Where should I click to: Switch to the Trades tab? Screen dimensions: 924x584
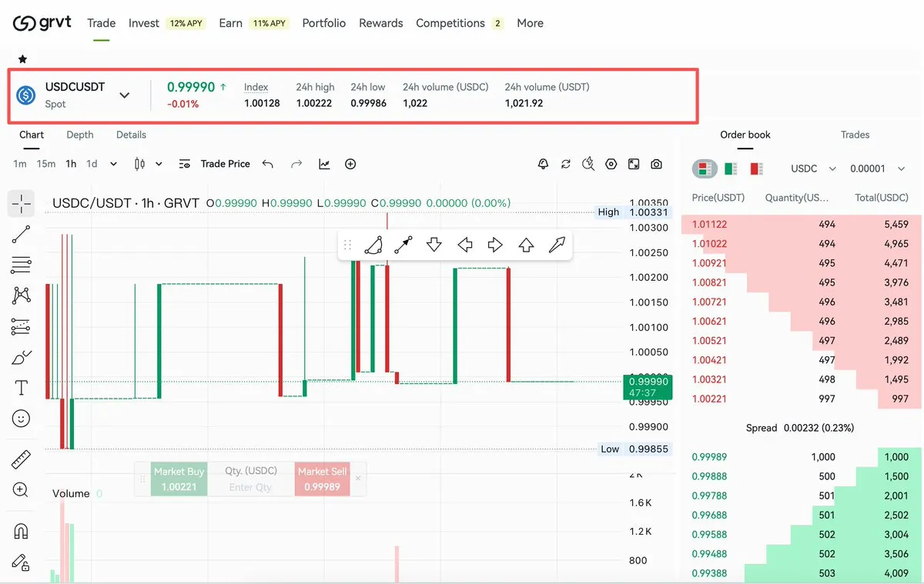(x=855, y=135)
